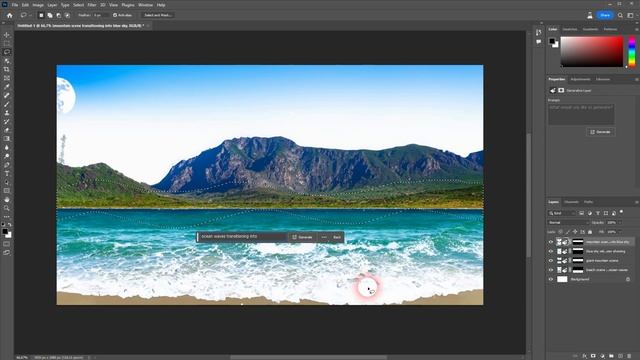640x360 pixels.
Task: Select the Gradient tool
Action: point(7,139)
